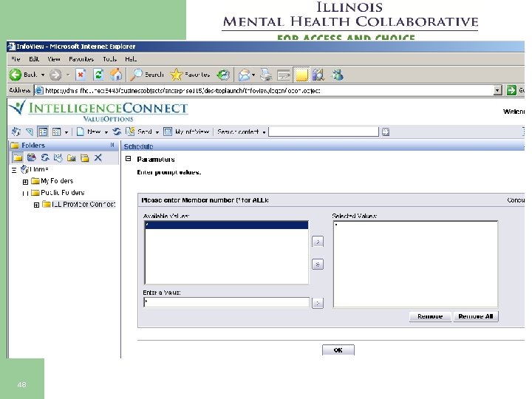Click the new folder icon in Folders toolbar
Screen dimensions: 532x399
(71, 157)
